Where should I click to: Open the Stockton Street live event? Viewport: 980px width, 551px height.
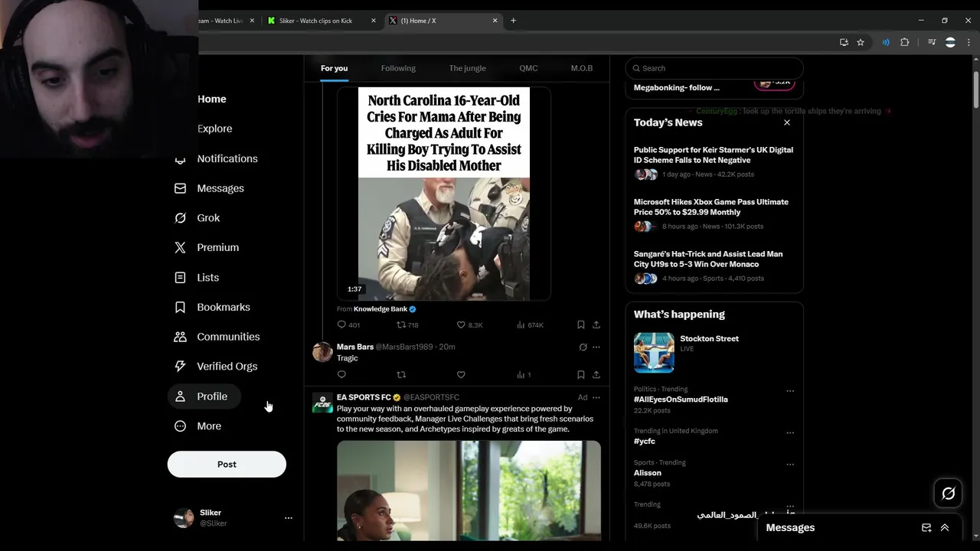coord(714,352)
